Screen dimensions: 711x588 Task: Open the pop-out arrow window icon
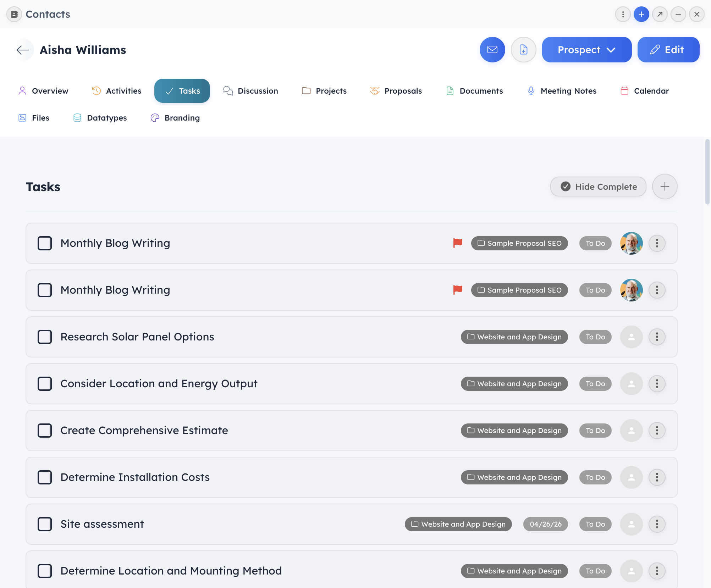click(x=660, y=14)
